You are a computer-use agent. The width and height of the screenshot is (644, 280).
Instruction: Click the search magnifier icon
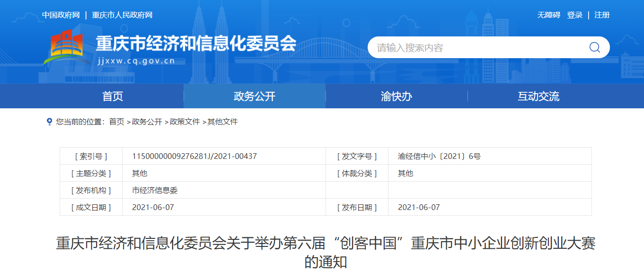[594, 47]
